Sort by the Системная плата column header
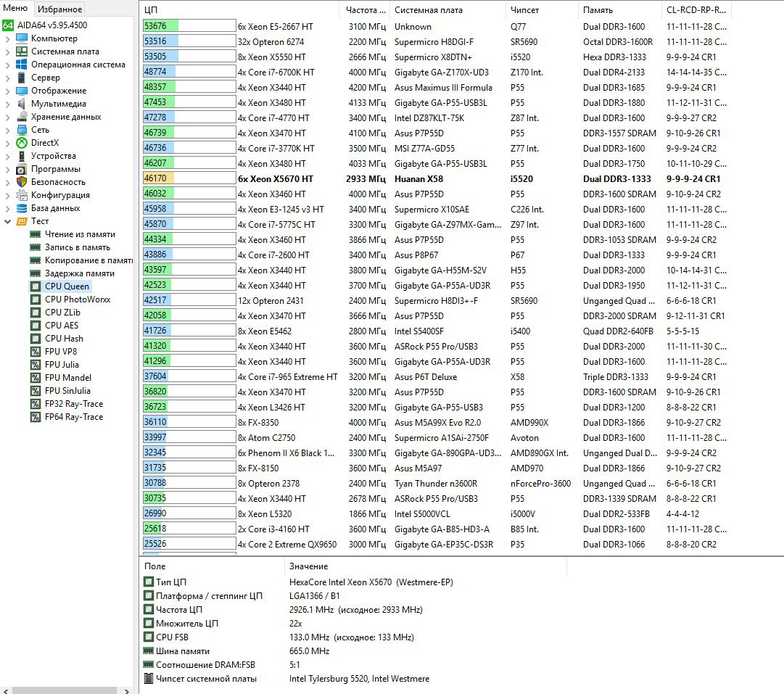784x694 pixels. (448, 10)
